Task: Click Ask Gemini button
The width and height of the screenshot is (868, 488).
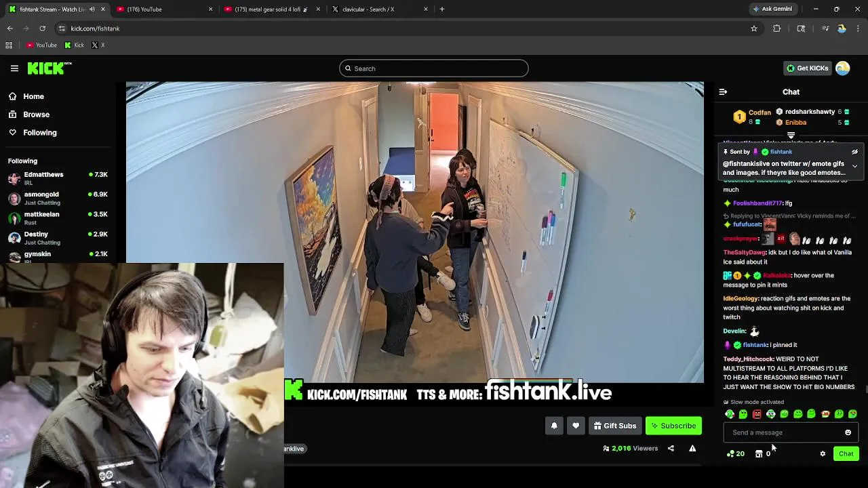Action: point(772,9)
